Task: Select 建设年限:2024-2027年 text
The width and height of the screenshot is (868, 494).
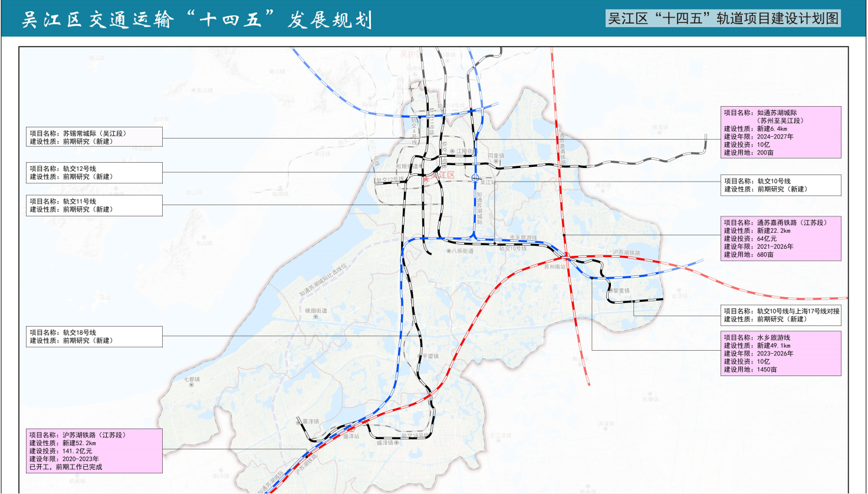Action: [758, 136]
